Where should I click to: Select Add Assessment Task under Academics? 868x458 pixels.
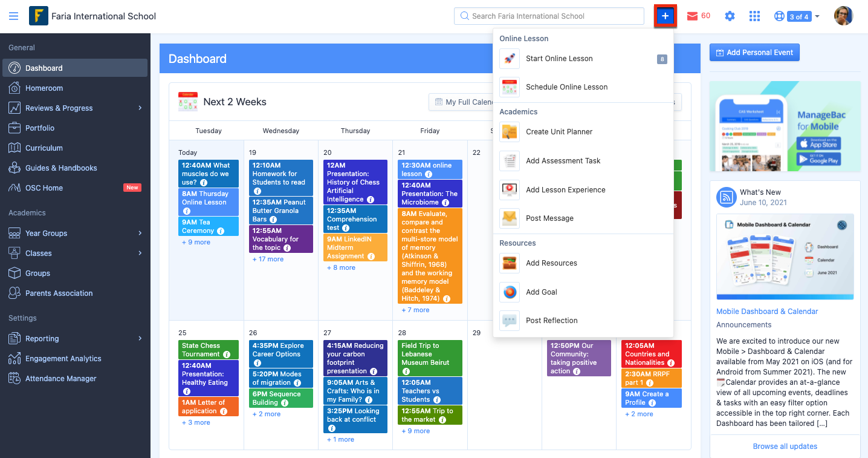tap(563, 160)
